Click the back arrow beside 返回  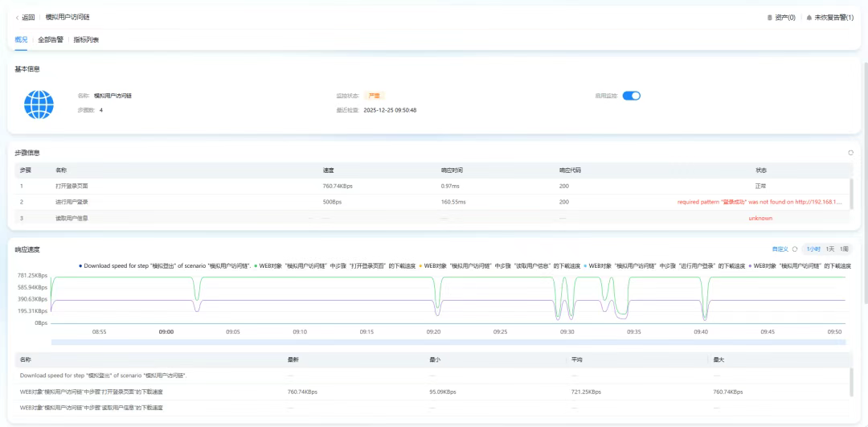[x=18, y=17]
